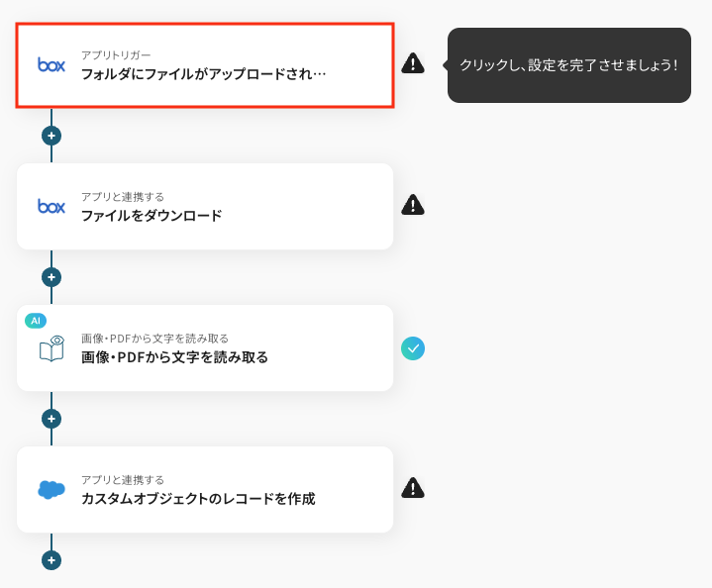
Task: Open the フォルダにファイルがアップロードされ trigger card
Action: click(x=205, y=65)
